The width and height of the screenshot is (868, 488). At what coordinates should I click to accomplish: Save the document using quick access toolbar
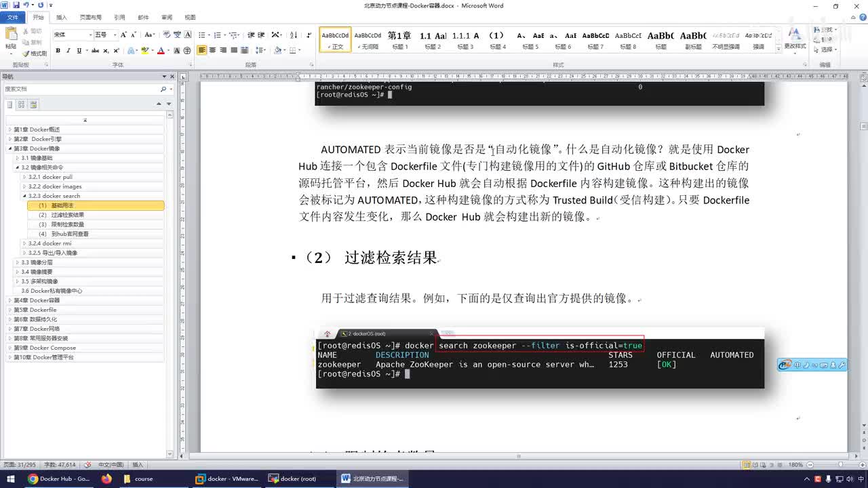click(16, 5)
